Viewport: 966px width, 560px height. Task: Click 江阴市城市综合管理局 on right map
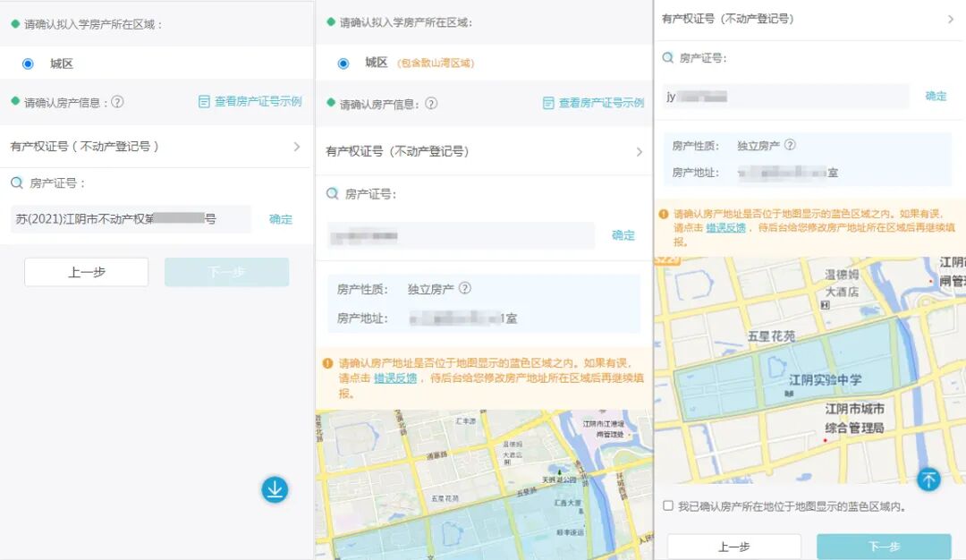click(x=854, y=419)
